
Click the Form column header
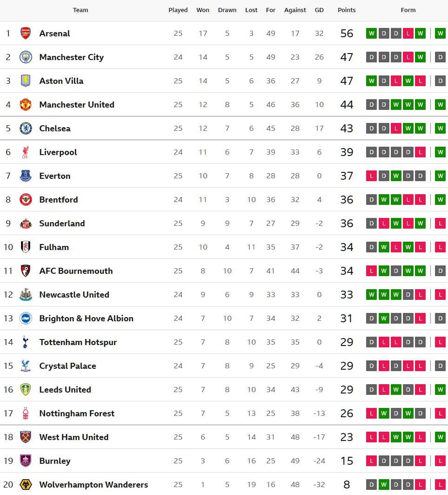click(408, 10)
